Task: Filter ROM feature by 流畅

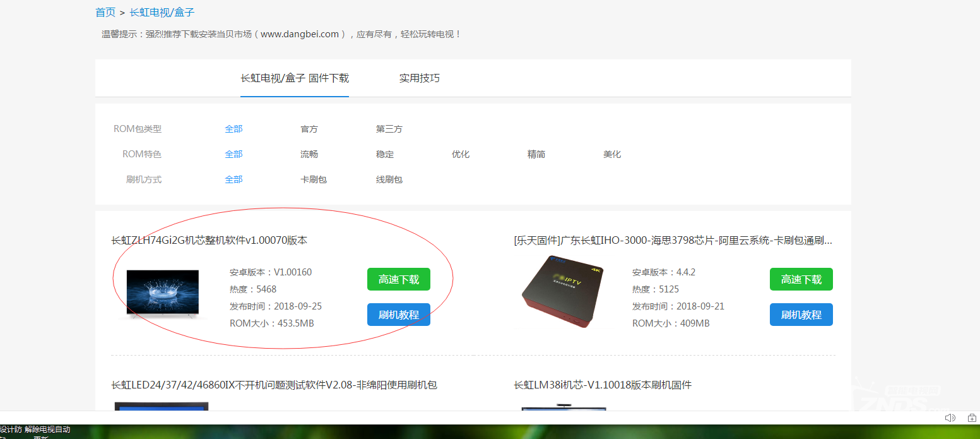Action: pyautogui.click(x=309, y=154)
